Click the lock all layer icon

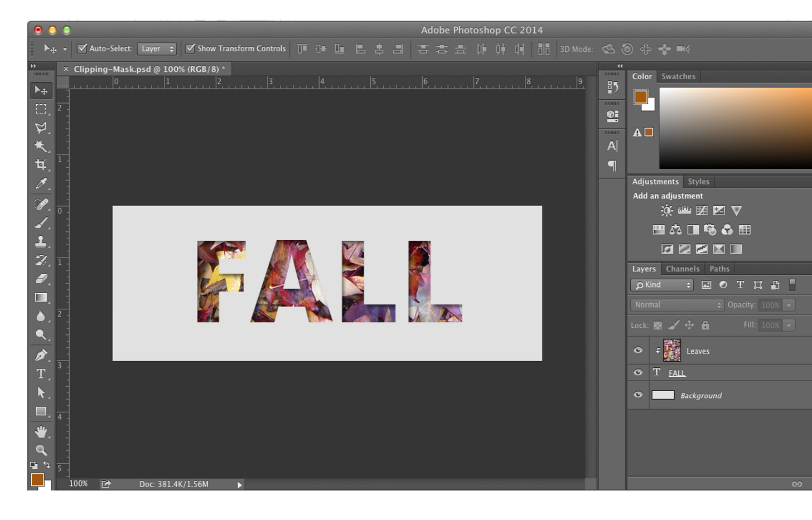point(705,325)
